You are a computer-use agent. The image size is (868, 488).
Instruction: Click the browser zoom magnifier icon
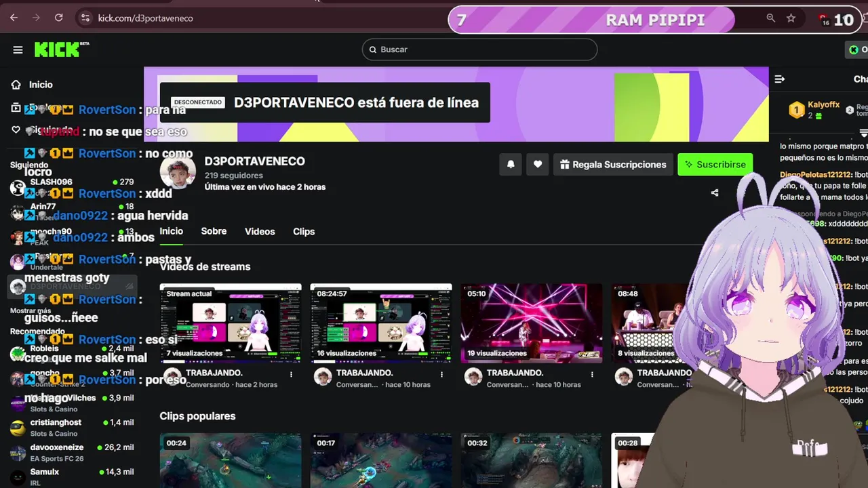tap(770, 18)
